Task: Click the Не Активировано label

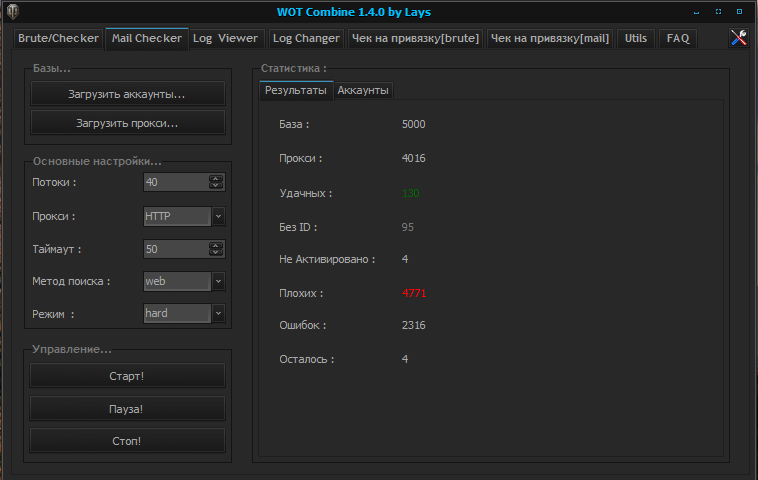Action: point(327,260)
